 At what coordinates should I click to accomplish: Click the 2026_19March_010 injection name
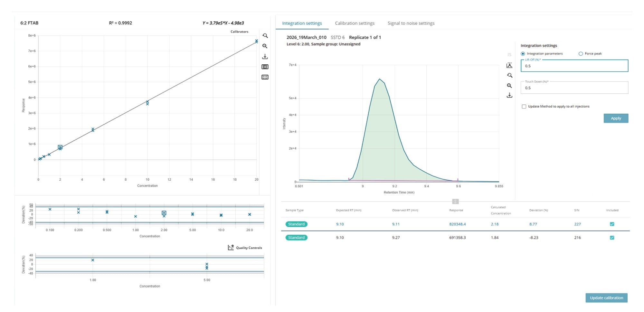click(x=306, y=37)
